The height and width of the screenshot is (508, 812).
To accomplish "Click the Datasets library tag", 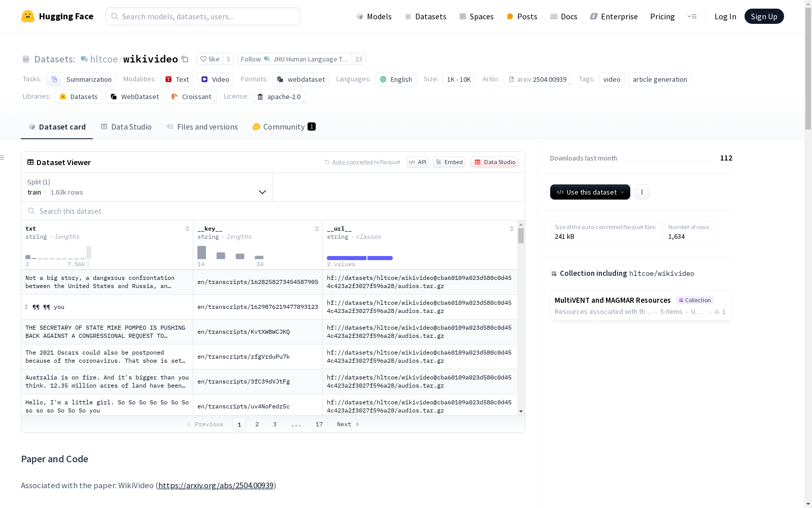I will [79, 97].
